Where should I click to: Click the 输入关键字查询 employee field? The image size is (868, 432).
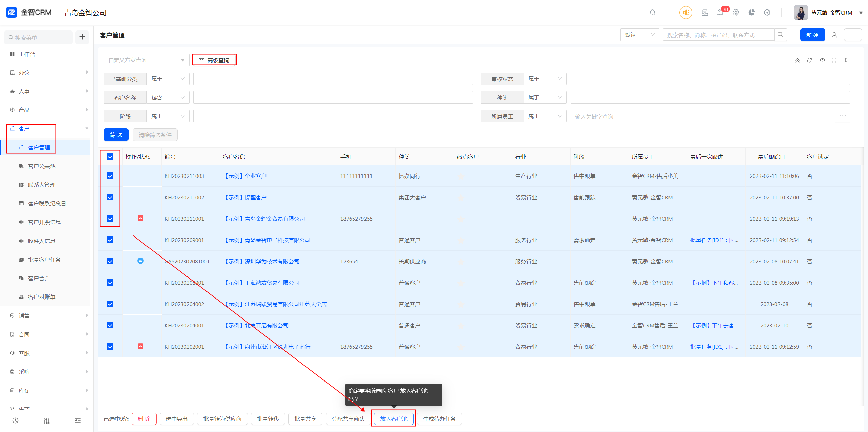point(703,116)
